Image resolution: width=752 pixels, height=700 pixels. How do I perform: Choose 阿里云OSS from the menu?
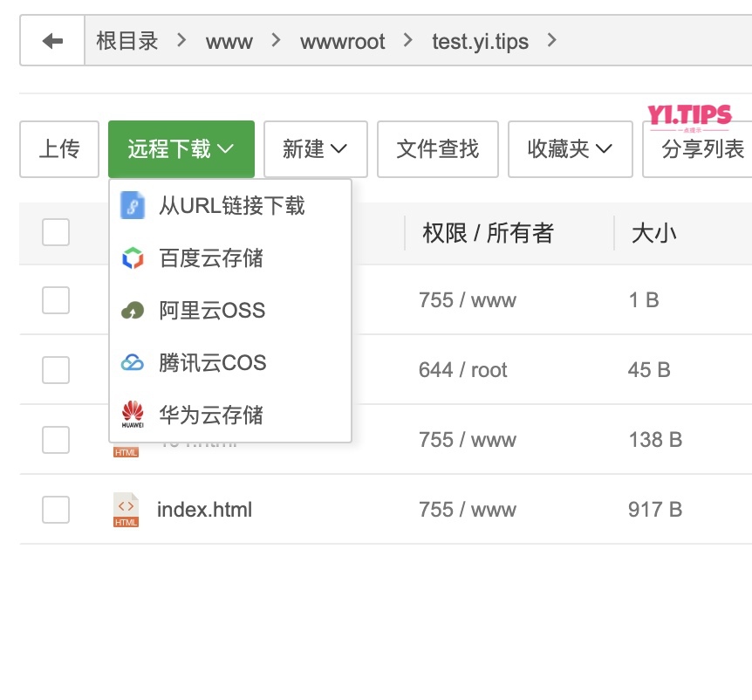(230, 311)
